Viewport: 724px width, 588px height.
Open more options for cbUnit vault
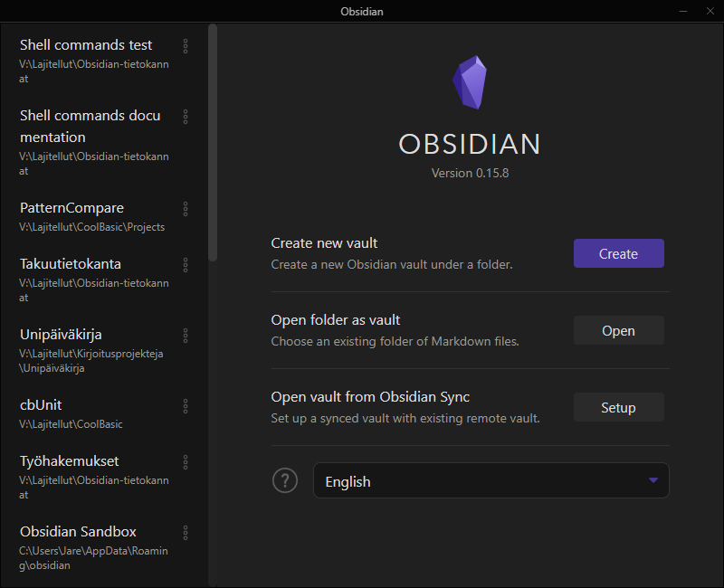point(186,406)
